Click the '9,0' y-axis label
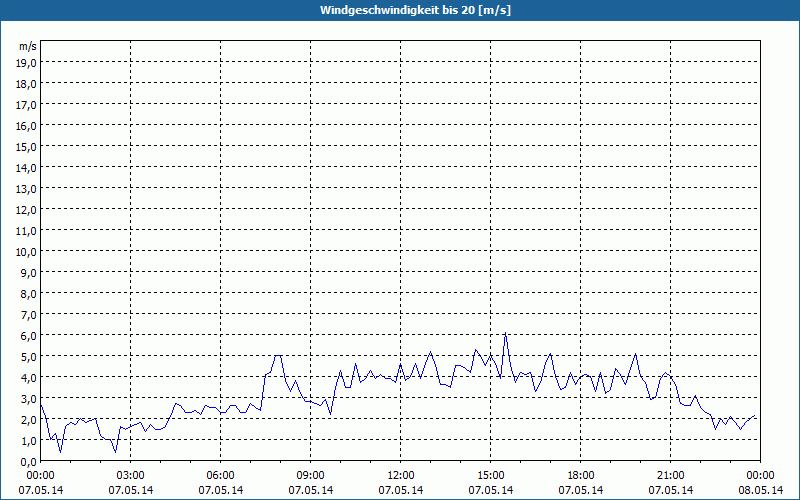Screen dimensions: 800x500 [28, 272]
